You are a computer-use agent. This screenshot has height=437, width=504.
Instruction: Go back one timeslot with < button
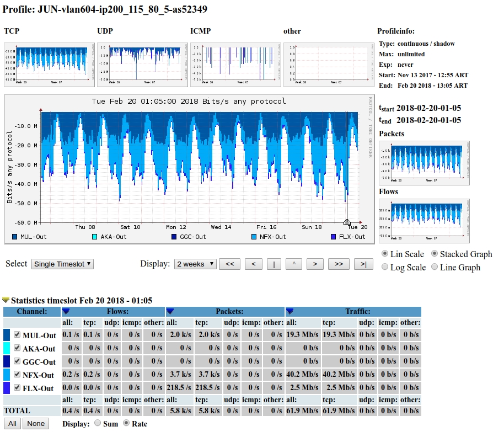tap(253, 264)
